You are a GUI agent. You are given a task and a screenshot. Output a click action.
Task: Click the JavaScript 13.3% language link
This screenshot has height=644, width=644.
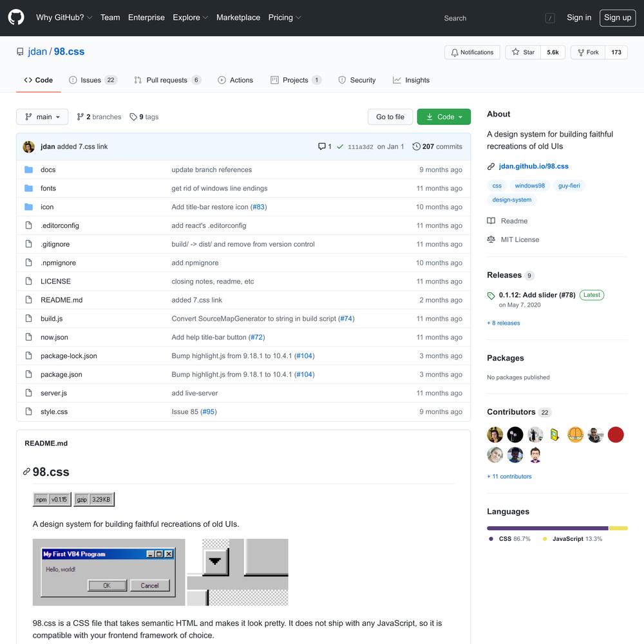(x=573, y=539)
